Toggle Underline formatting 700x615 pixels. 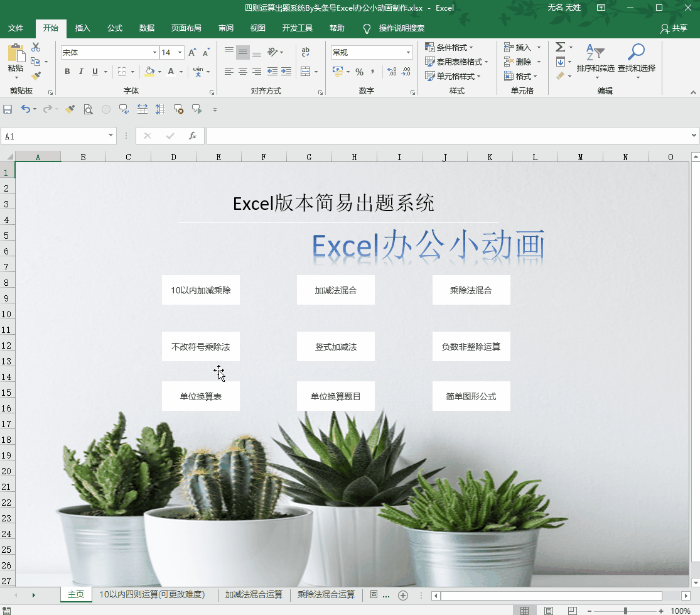[x=95, y=72]
